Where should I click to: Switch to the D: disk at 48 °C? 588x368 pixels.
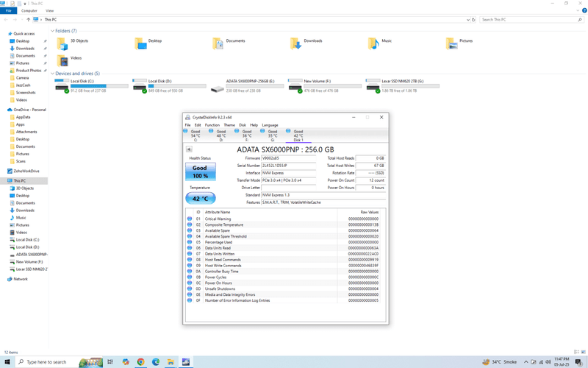point(218,135)
